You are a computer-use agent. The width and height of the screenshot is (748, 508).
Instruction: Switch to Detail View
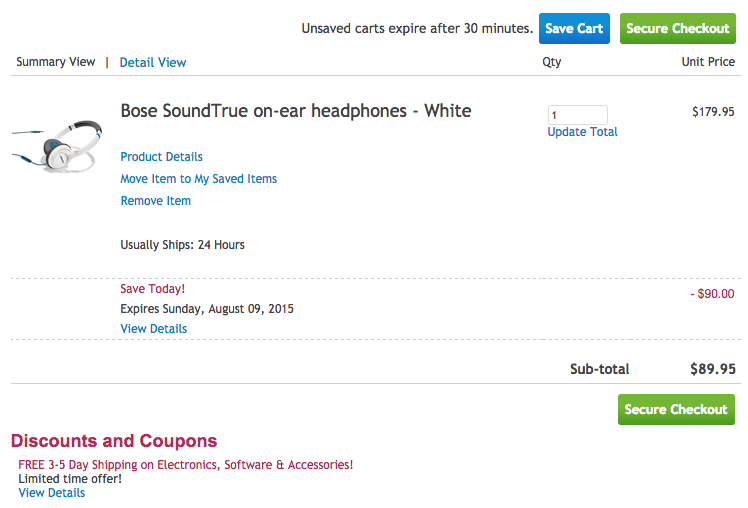coord(153,62)
